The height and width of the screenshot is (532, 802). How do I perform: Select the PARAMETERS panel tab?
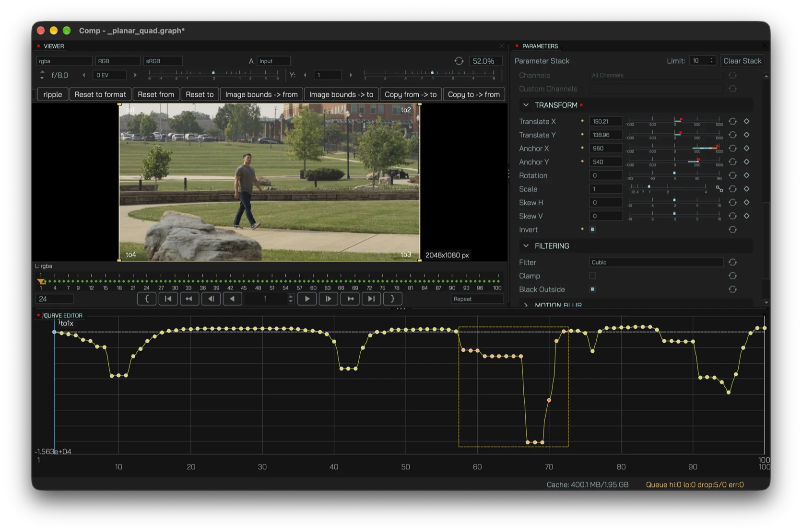coord(540,46)
